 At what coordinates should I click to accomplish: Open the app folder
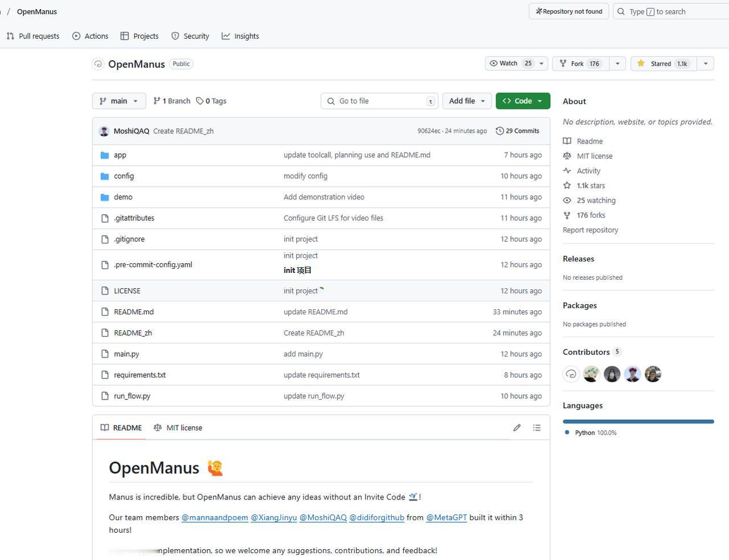pos(120,155)
